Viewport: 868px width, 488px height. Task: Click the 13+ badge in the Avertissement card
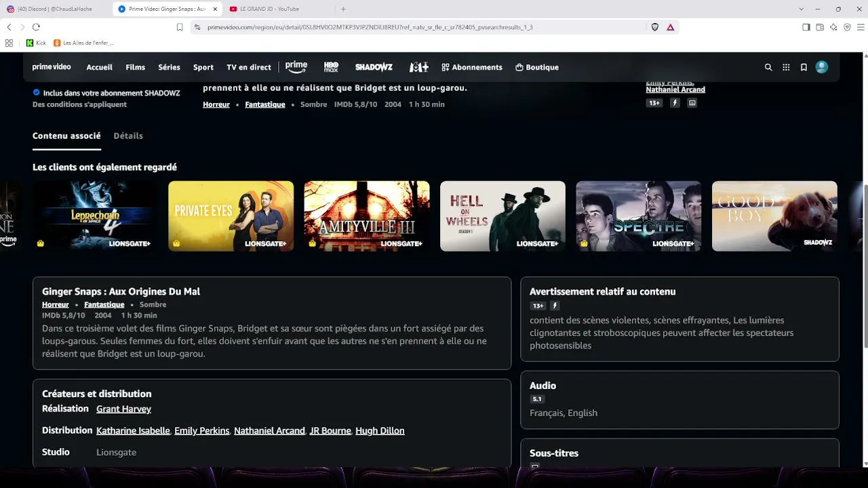coord(538,306)
